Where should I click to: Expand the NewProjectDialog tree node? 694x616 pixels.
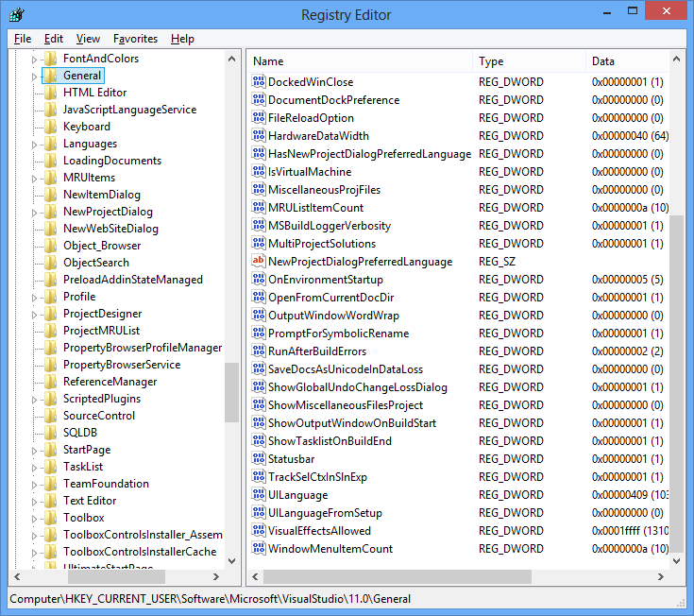[34, 213]
